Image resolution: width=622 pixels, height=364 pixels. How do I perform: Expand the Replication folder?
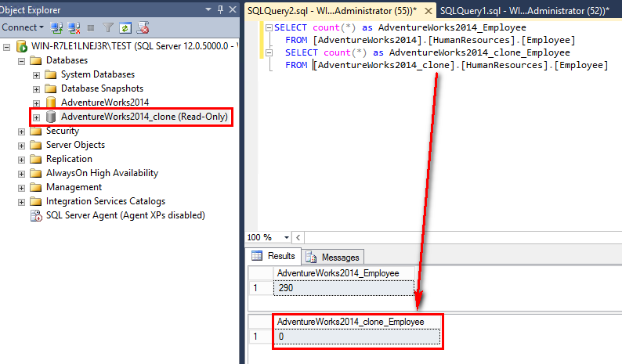click(x=21, y=160)
